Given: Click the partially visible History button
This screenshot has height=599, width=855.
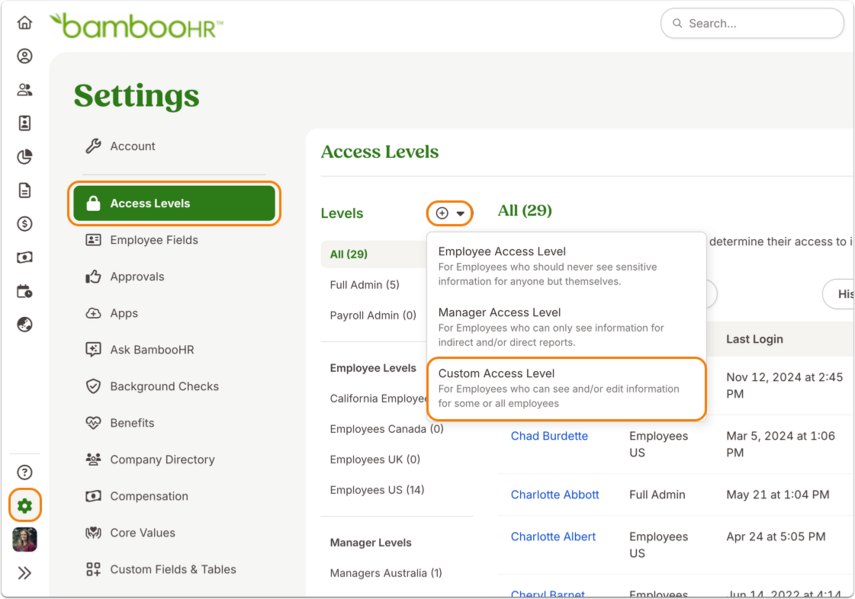Looking at the screenshot, I should pyautogui.click(x=839, y=294).
